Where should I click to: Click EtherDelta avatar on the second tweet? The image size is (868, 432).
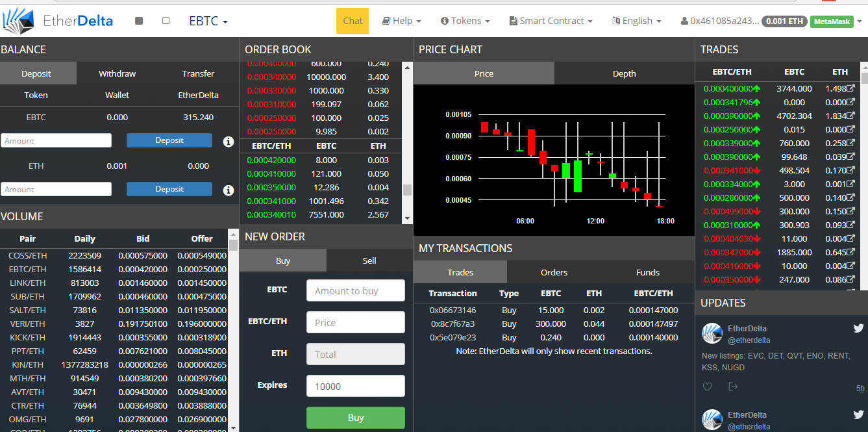[x=712, y=420]
